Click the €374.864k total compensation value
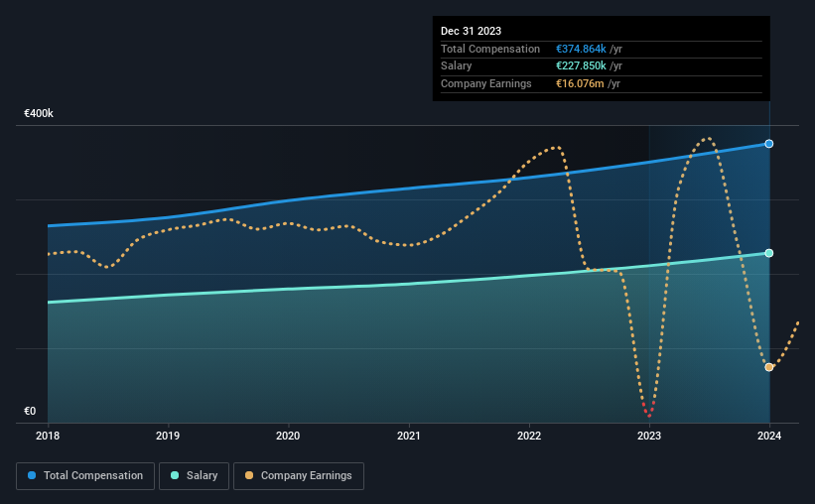This screenshot has height=504, width=815. tap(581, 49)
